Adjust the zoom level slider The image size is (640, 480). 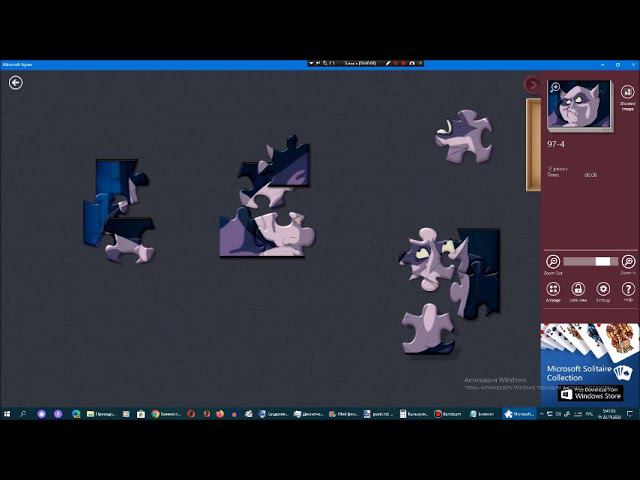(x=590, y=262)
